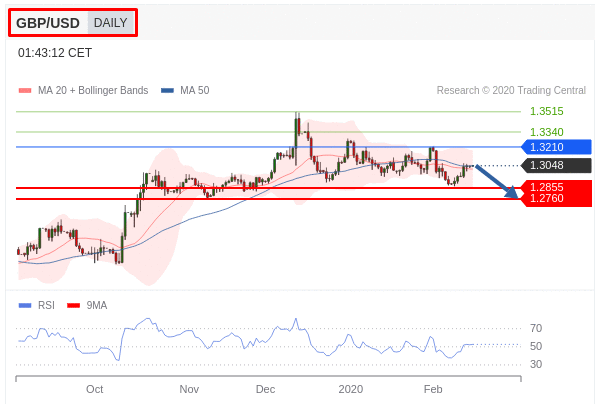Screen dimensions: 600x410
Task: Click the pink MA 20 legend swatch
Action: pyautogui.click(x=25, y=91)
